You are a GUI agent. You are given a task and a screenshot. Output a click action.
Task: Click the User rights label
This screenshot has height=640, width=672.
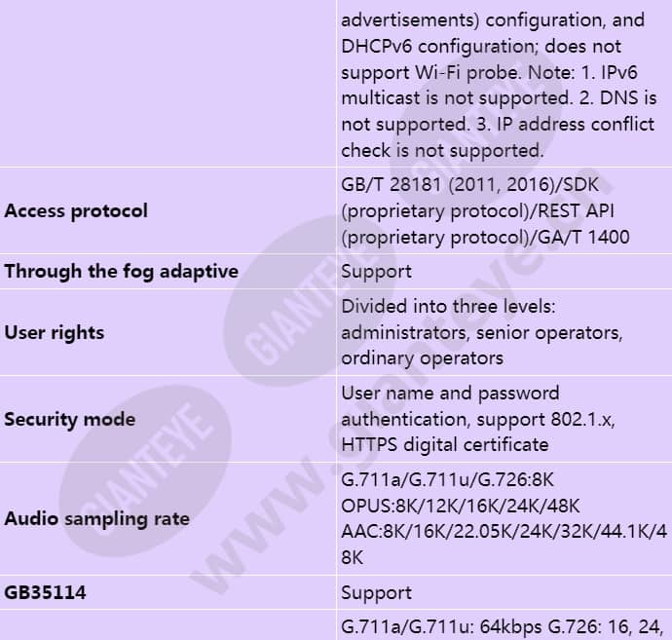[54, 332]
